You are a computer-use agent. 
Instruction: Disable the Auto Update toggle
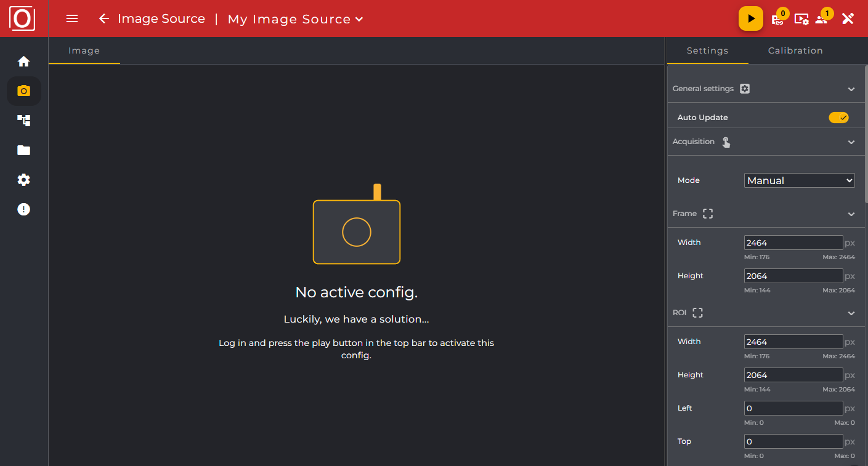point(838,116)
